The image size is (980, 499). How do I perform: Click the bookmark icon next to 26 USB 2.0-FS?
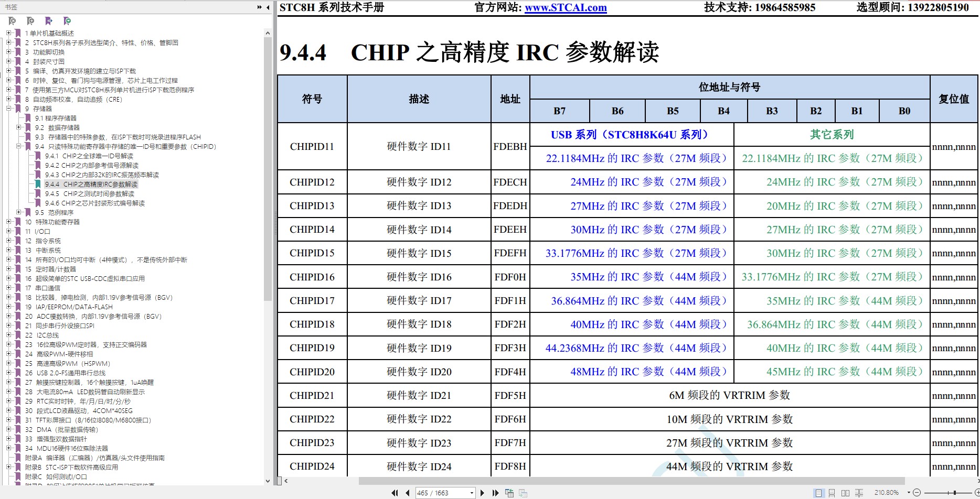(x=18, y=373)
